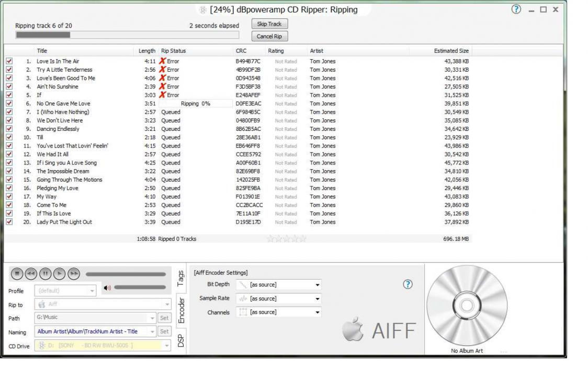Click the encoder settings help icon
Image resolution: width=588 pixels, height=365 pixels.
(x=408, y=284)
